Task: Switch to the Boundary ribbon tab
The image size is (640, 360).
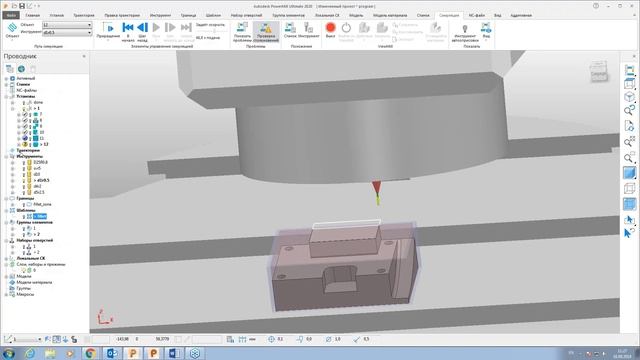Action: click(188, 15)
